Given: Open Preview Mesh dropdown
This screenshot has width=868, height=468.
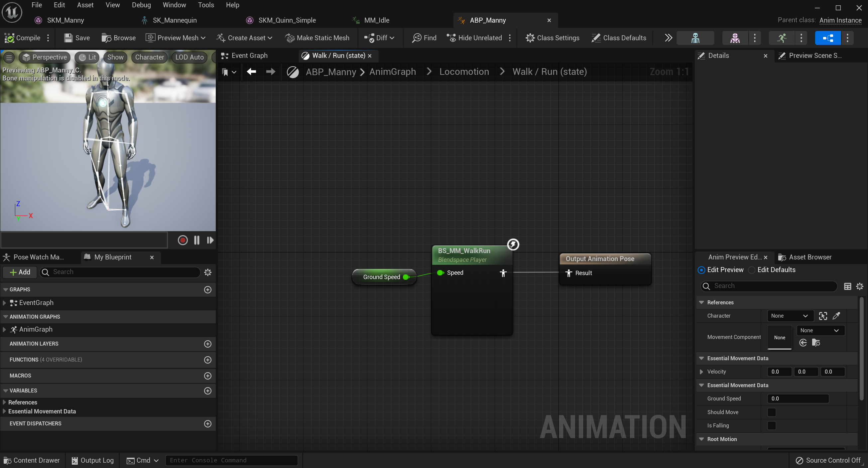Looking at the screenshot, I should pyautogui.click(x=176, y=38).
